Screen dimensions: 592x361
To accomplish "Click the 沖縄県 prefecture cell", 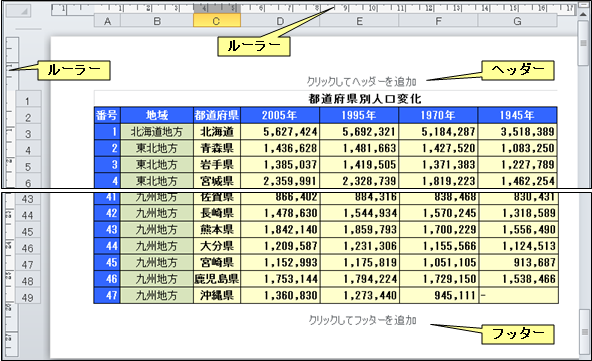I will pos(217,295).
